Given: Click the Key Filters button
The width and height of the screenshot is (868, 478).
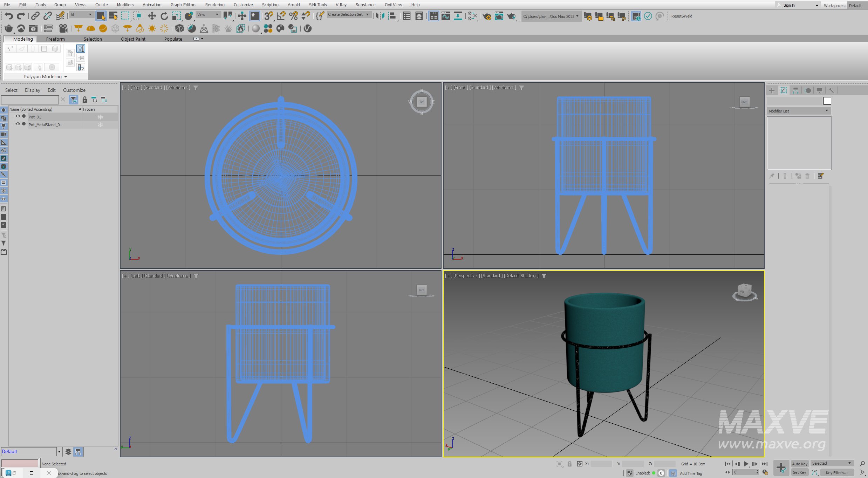Looking at the screenshot, I should [836, 472].
